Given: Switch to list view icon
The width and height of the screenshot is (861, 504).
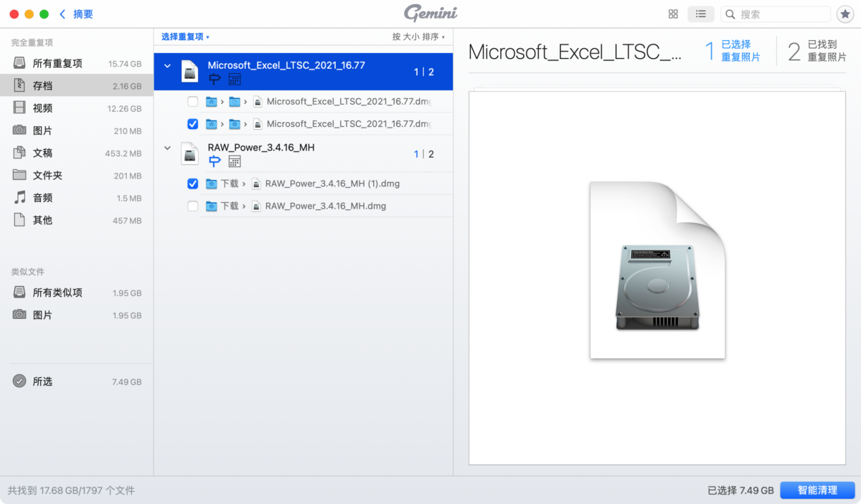Looking at the screenshot, I should click(701, 14).
